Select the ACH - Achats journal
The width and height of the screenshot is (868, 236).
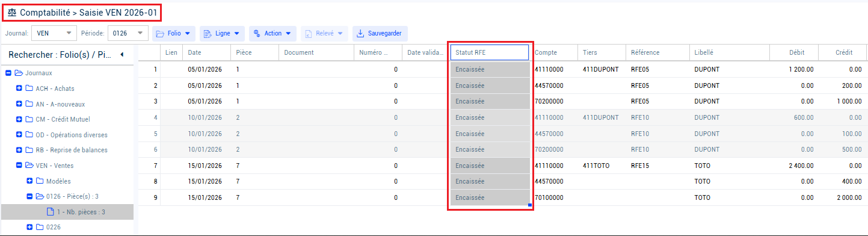55,88
